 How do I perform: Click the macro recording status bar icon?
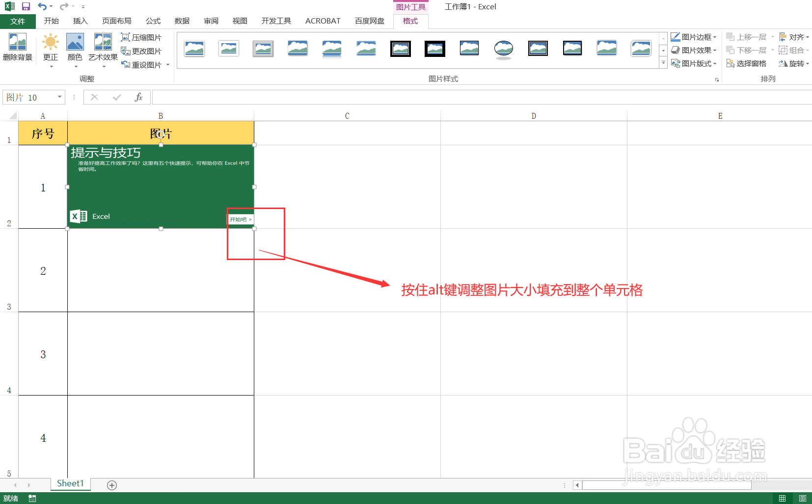[32, 499]
